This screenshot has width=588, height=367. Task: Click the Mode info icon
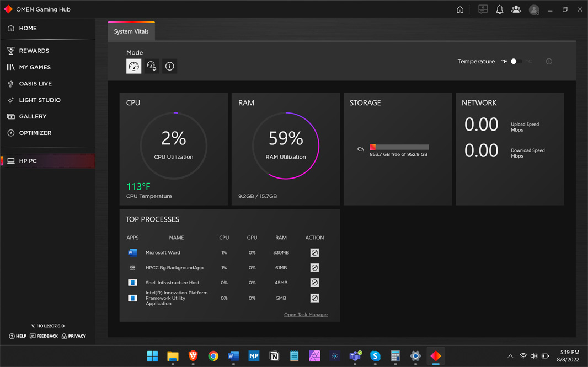[x=170, y=66]
